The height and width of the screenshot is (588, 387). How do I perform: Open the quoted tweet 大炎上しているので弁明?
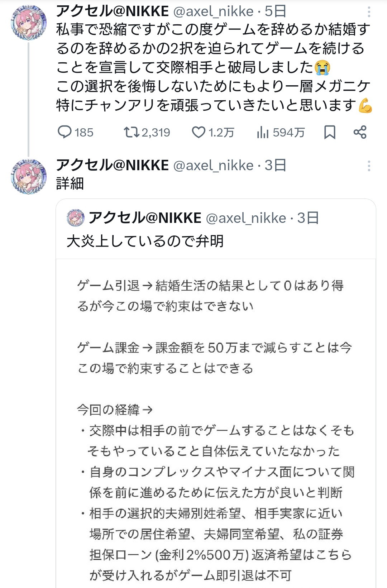pyautogui.click(x=145, y=241)
